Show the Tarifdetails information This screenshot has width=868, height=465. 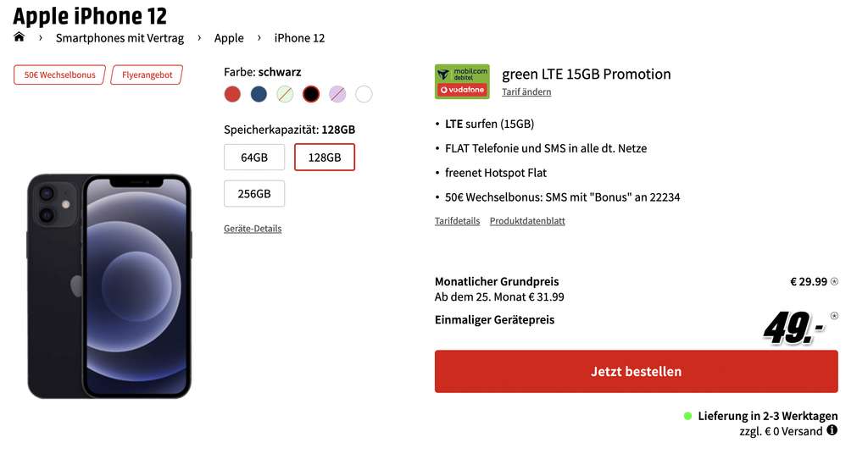point(457,221)
